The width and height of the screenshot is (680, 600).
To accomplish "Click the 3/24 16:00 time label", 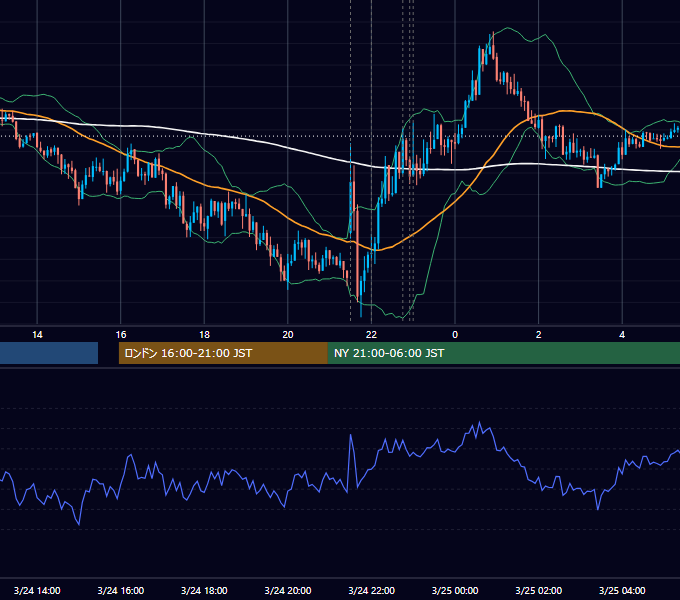I will click(x=121, y=590).
